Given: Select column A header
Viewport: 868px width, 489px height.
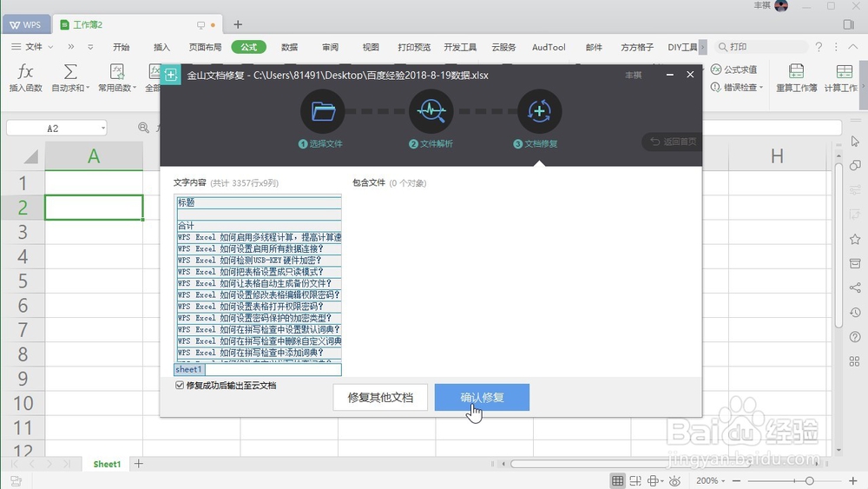Looking at the screenshot, I should (x=94, y=156).
